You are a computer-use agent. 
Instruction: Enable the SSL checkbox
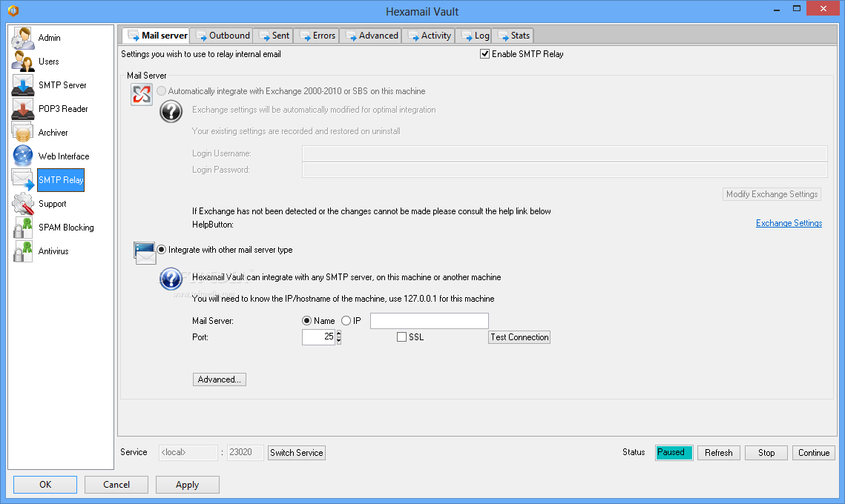coord(401,337)
